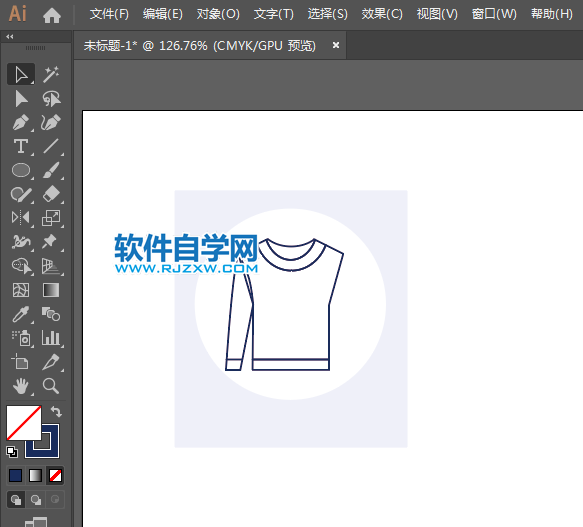This screenshot has width=583, height=527.
Task: Open the 视图(V) menu
Action: (437, 14)
